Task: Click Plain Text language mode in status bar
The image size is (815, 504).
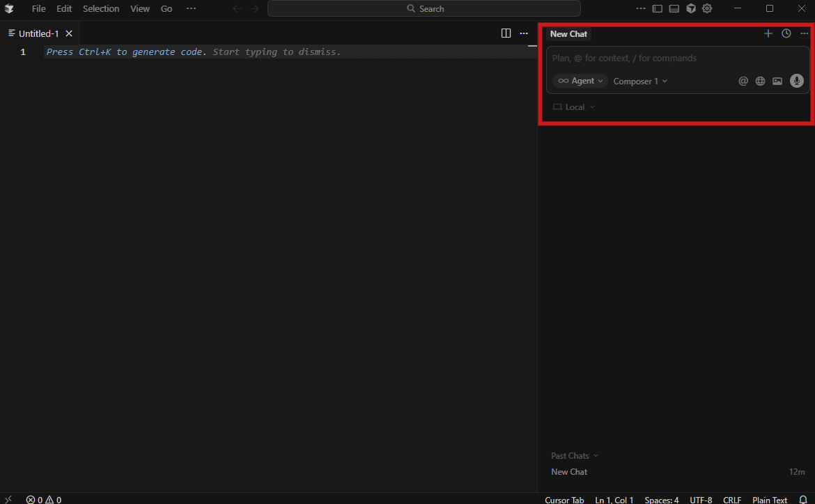Action: point(770,499)
